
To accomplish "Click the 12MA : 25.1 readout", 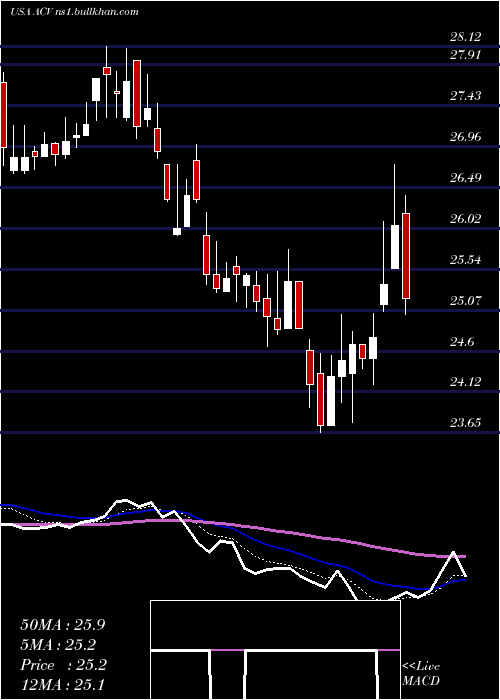I will tap(62, 684).
